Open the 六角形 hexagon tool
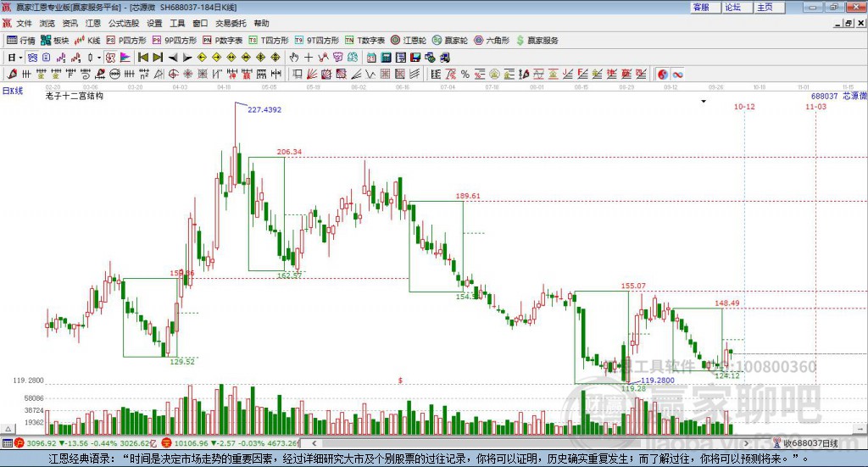 [492, 41]
